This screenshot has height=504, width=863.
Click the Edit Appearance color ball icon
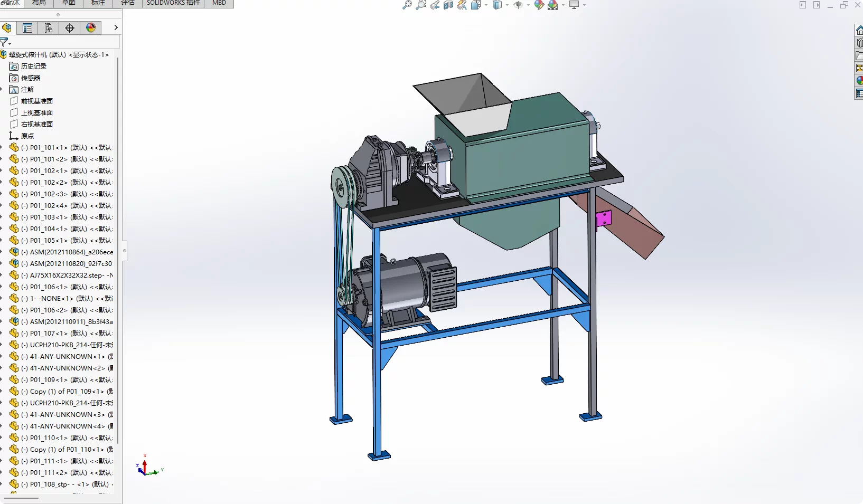pyautogui.click(x=539, y=5)
